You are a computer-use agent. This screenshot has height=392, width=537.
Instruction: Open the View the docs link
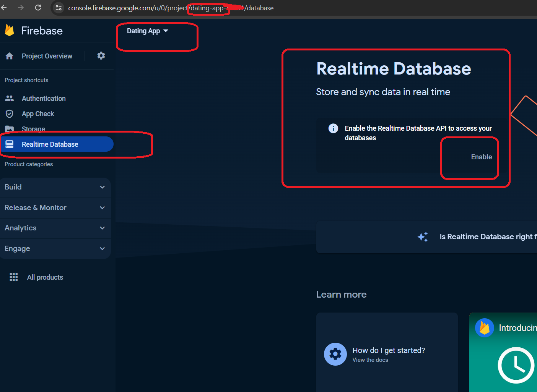click(370, 360)
